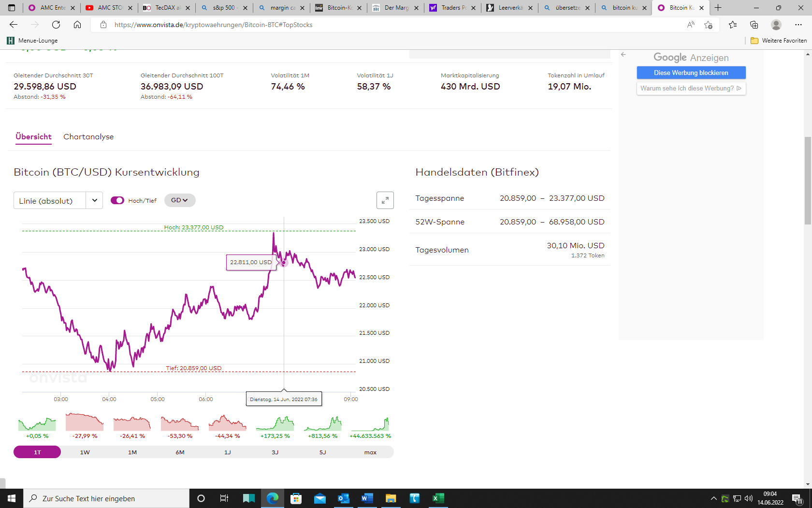Toggle the Hoch/Tief switch off

(x=117, y=200)
